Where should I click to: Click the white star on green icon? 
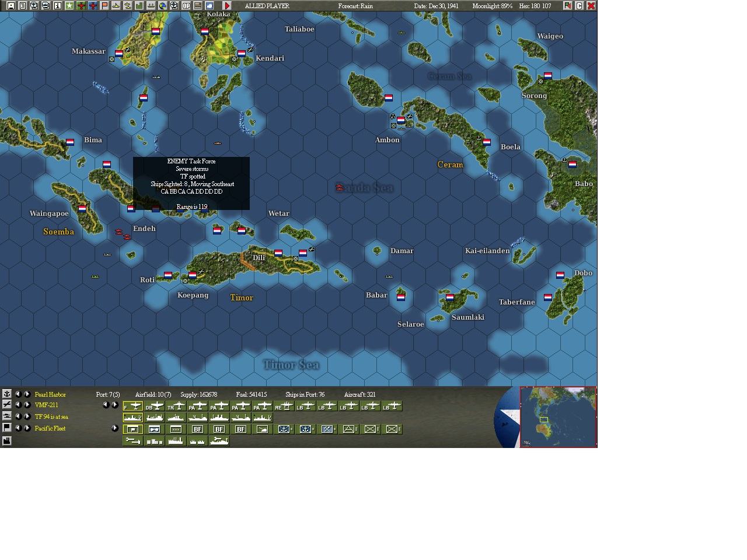tap(69, 6)
